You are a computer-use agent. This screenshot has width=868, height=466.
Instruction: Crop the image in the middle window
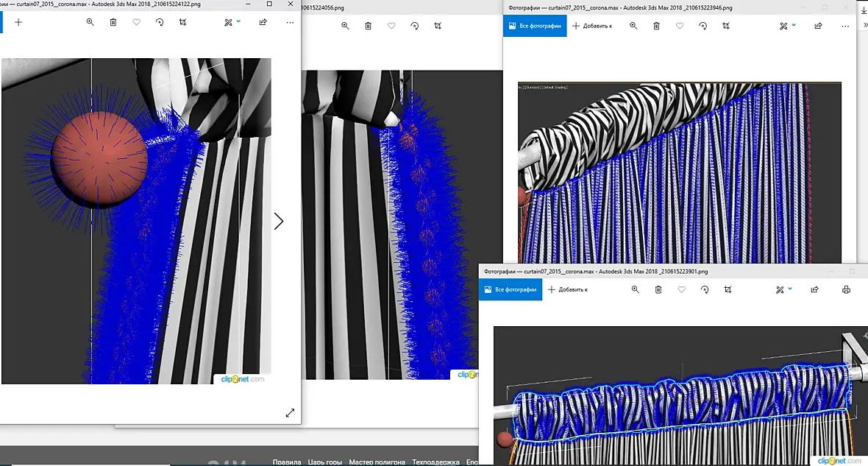[x=438, y=26]
